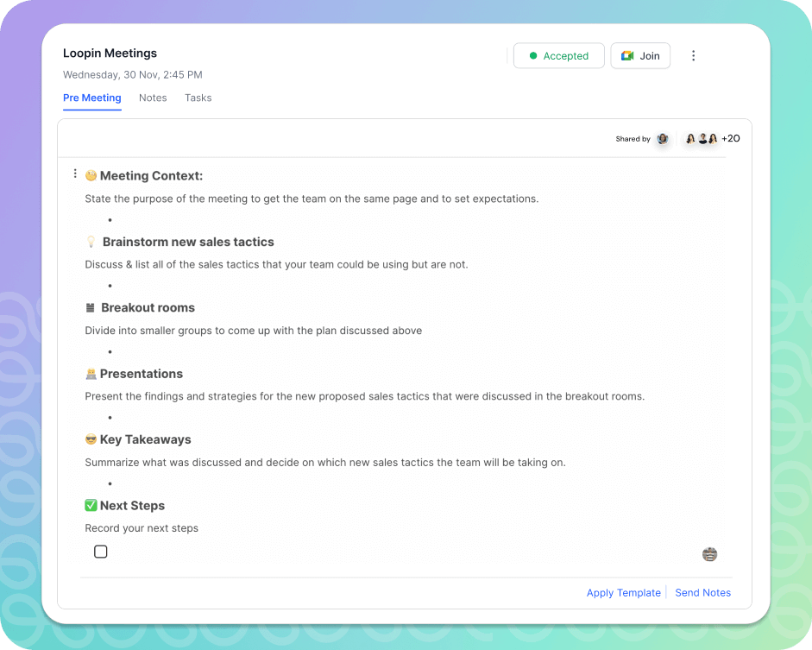The width and height of the screenshot is (812, 650).
Task: Click text 'Divide into smaller groups'
Action: [x=148, y=331]
